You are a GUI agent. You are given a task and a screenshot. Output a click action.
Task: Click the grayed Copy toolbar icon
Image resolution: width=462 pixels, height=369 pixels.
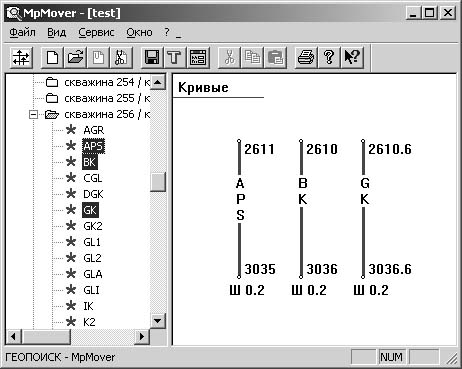(x=252, y=58)
